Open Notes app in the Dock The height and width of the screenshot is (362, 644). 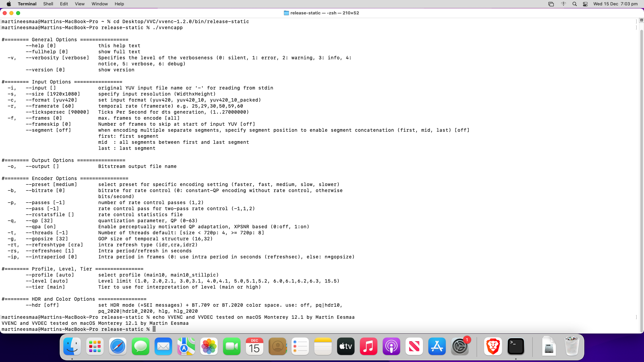323,346
